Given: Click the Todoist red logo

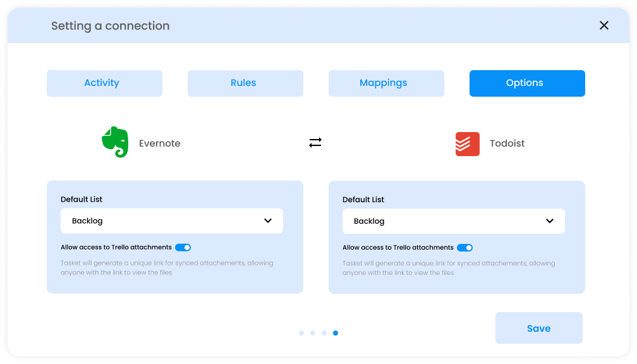Looking at the screenshot, I should [467, 144].
